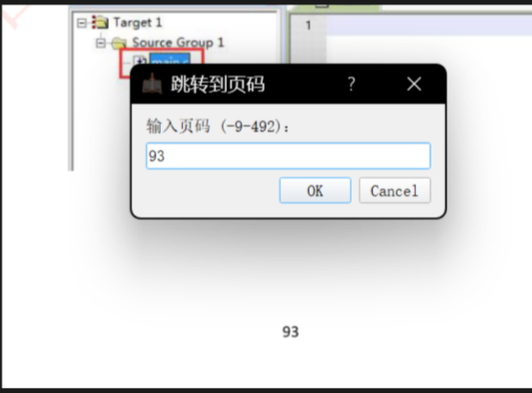Close the 跳转到页码 dialog

[x=414, y=83]
